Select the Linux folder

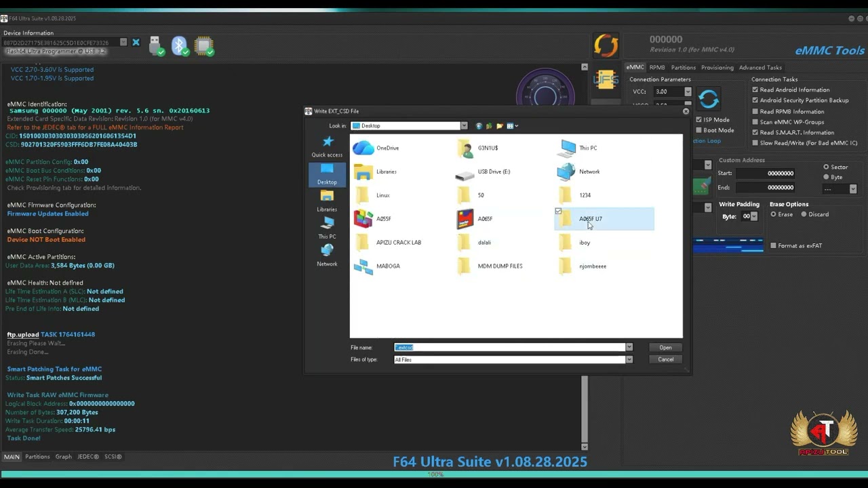tap(372, 195)
